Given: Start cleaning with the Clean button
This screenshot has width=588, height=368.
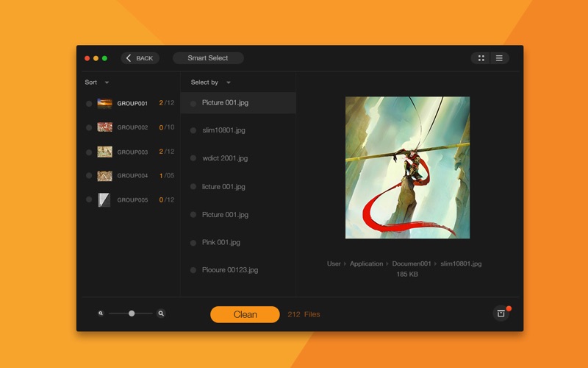Looking at the screenshot, I should (245, 314).
